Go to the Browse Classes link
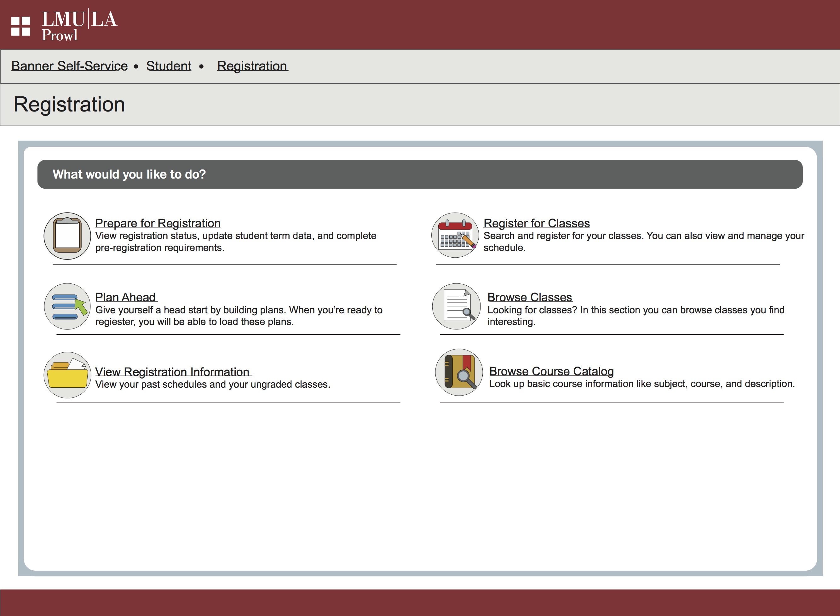The image size is (840, 616). coord(529,297)
